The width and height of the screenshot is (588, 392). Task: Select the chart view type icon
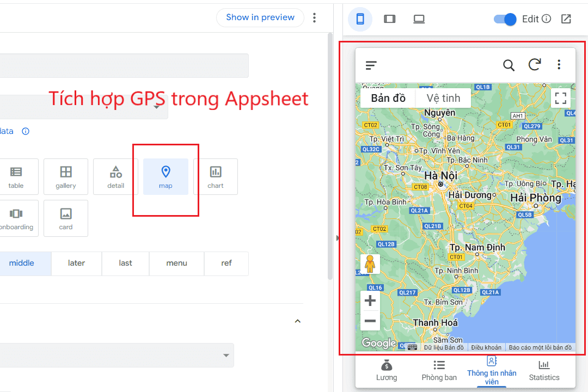pyautogui.click(x=215, y=176)
